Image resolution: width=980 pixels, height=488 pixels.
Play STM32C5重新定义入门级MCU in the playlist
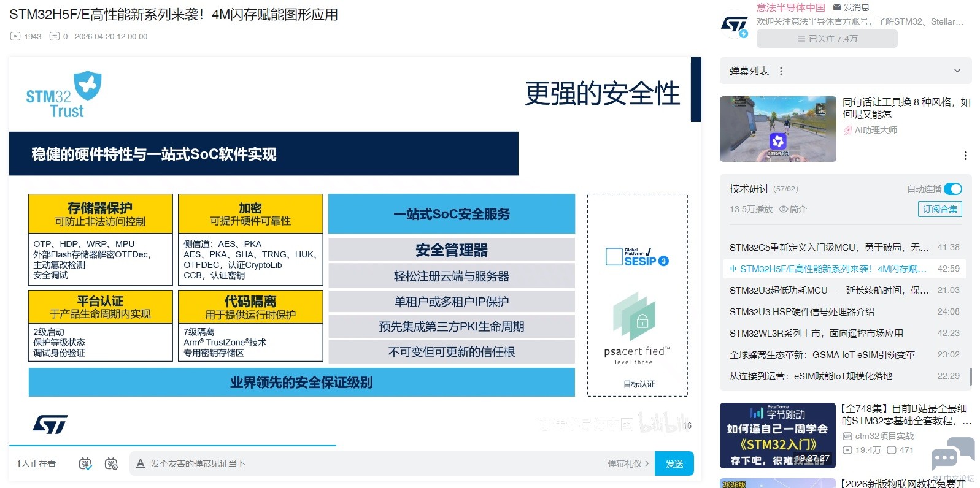[x=844, y=247]
